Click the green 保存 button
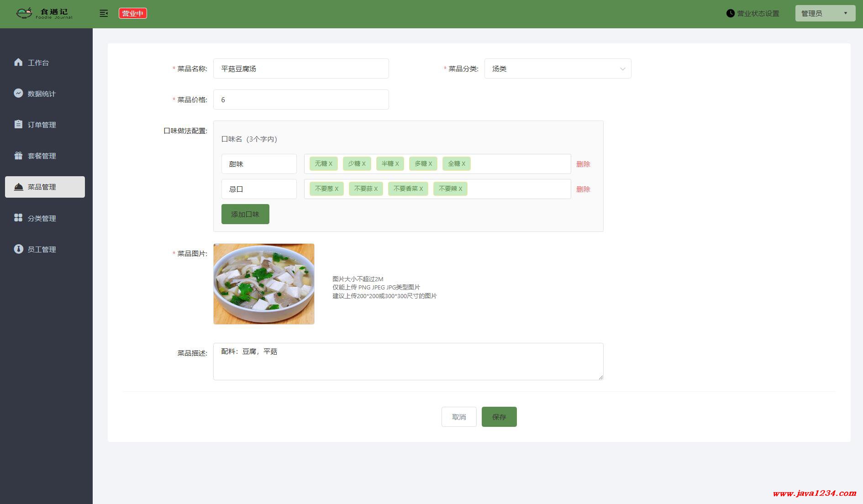 pos(499,417)
